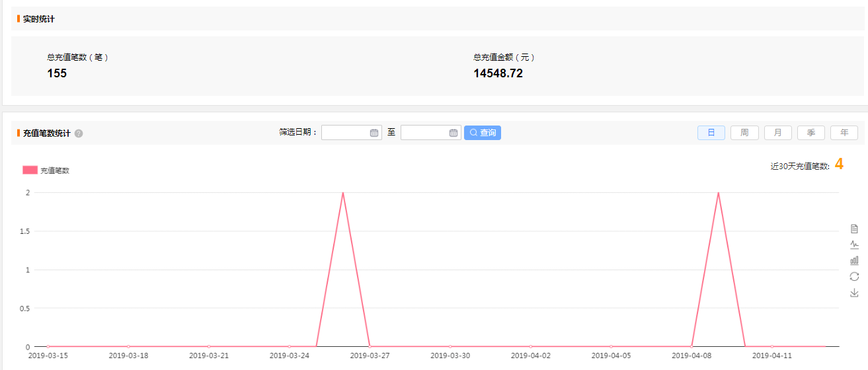Switch chart to line view icon
The width and height of the screenshot is (868, 370).
tap(854, 244)
